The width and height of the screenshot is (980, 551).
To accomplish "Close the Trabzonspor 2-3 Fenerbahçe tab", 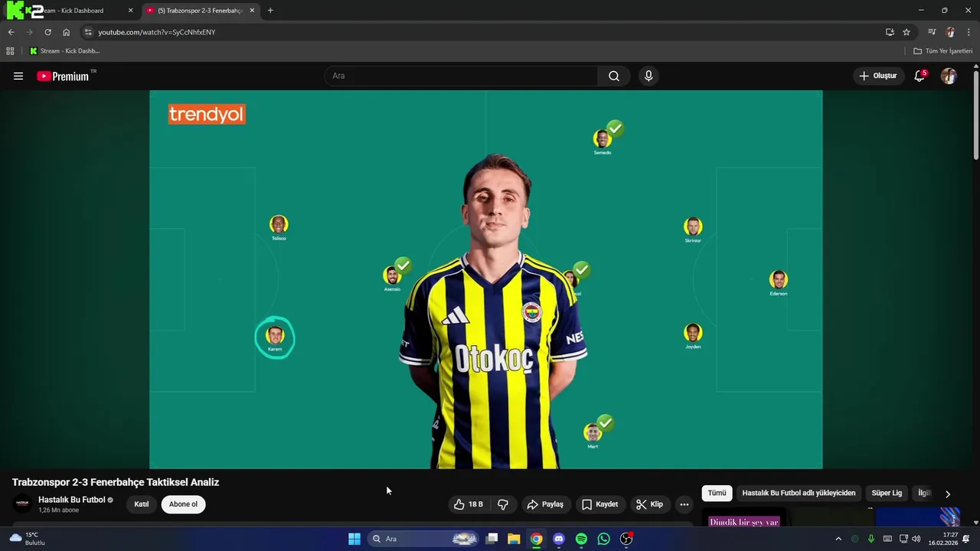I will [252, 11].
